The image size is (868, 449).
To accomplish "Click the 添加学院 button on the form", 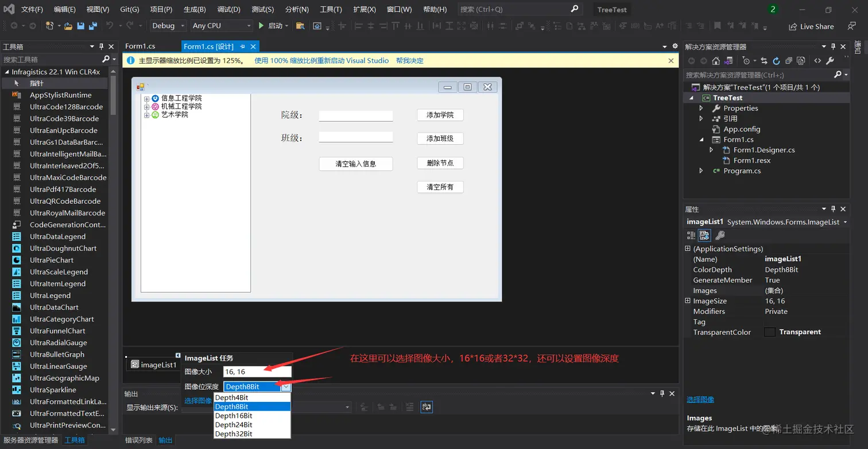I will pyautogui.click(x=440, y=115).
